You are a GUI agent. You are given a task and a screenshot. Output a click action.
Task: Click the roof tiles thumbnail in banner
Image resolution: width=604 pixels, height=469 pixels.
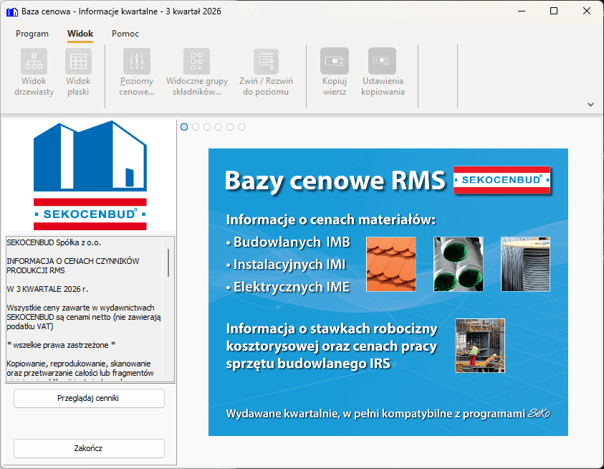[391, 264]
